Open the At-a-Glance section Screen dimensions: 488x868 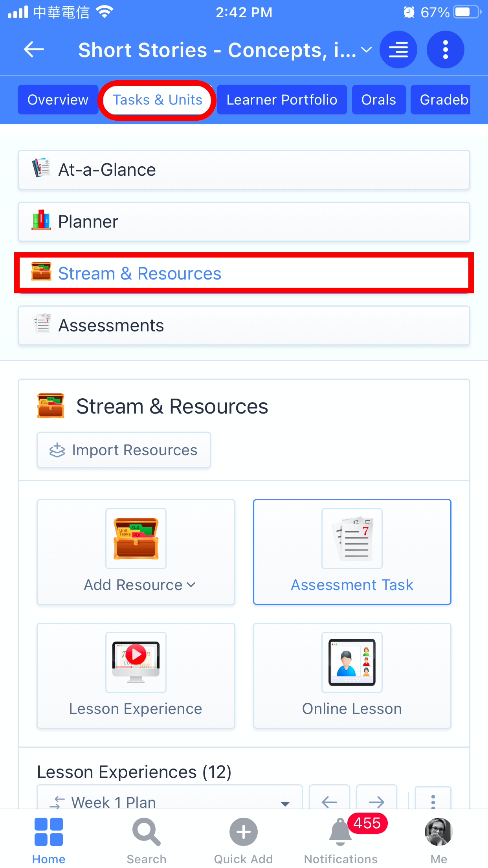point(244,170)
